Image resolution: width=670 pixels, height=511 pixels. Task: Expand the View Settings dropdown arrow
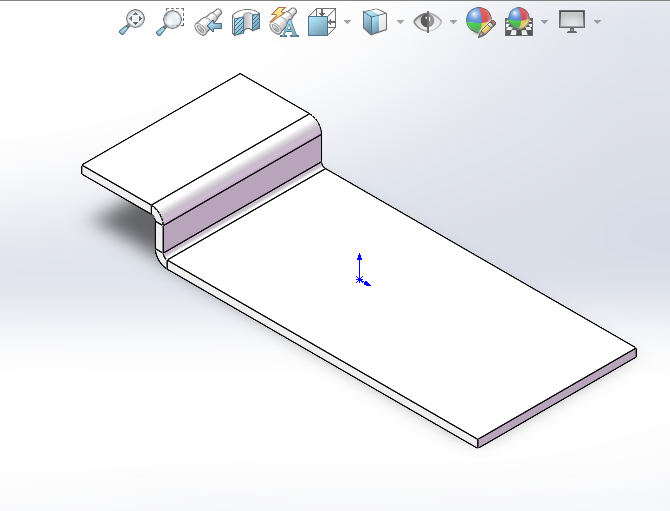598,22
